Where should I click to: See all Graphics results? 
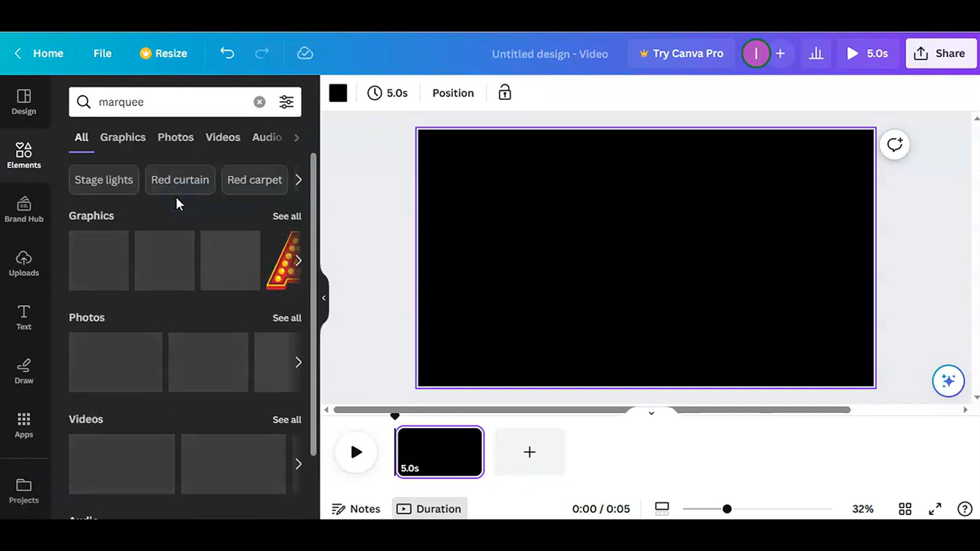pos(287,216)
